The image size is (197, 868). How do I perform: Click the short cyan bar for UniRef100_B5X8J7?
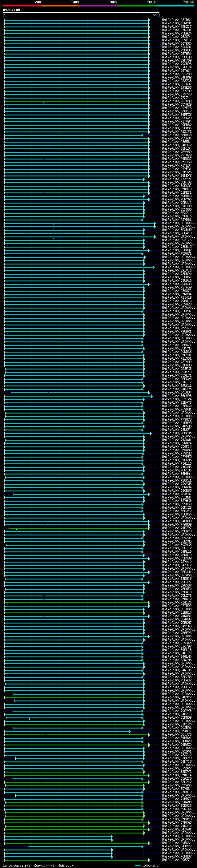(67, 731)
